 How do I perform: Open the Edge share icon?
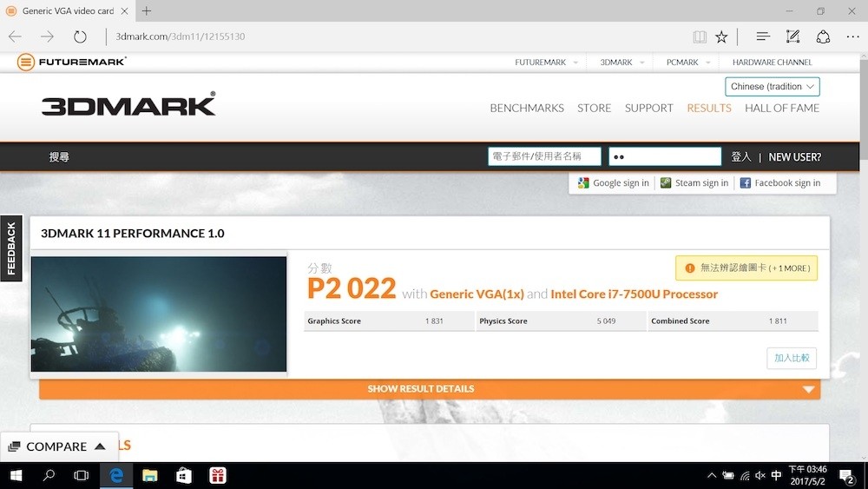(x=823, y=36)
